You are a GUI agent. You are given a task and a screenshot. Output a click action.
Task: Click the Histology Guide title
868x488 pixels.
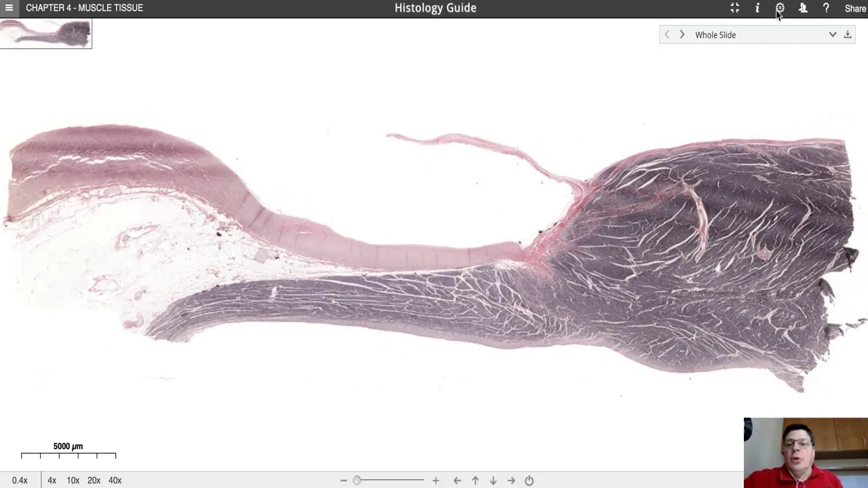pos(435,8)
